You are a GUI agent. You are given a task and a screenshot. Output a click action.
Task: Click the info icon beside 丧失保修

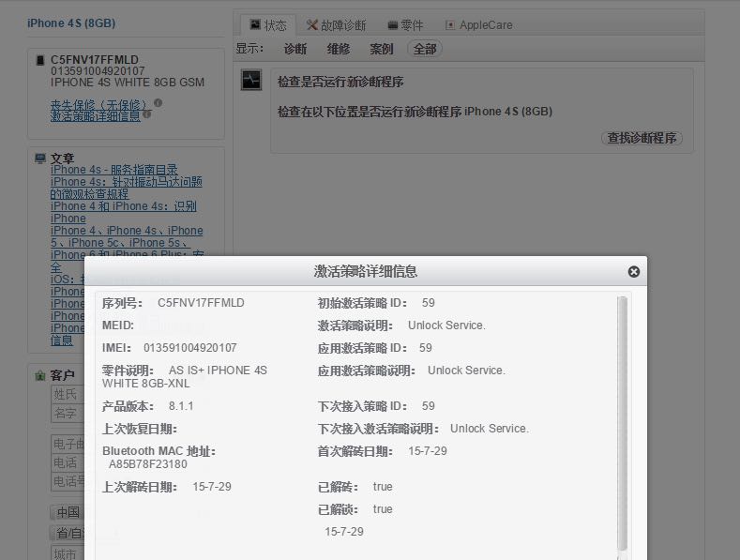point(159,102)
